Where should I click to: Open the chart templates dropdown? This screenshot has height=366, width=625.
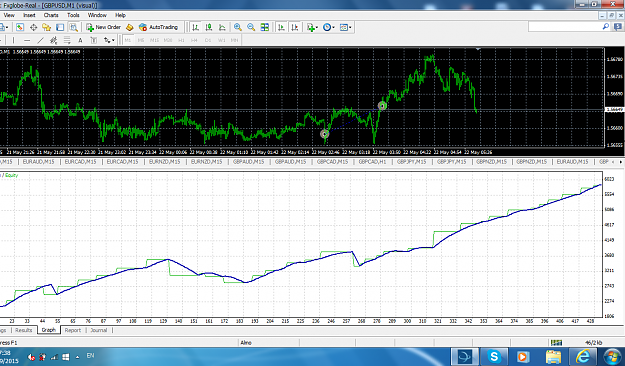click(x=345, y=27)
